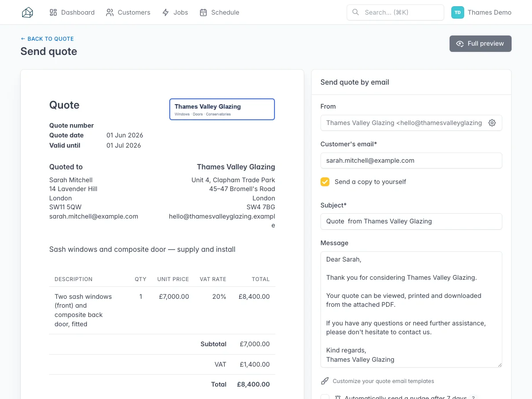Screen dimensions: 532x399
Task: Click the "Subtotal" label
Action: [x=213, y=344]
